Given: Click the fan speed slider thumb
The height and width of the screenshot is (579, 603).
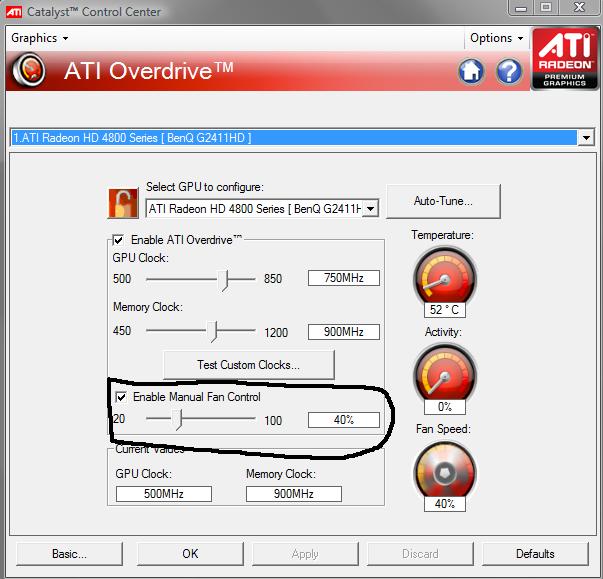Looking at the screenshot, I should 177,419.
